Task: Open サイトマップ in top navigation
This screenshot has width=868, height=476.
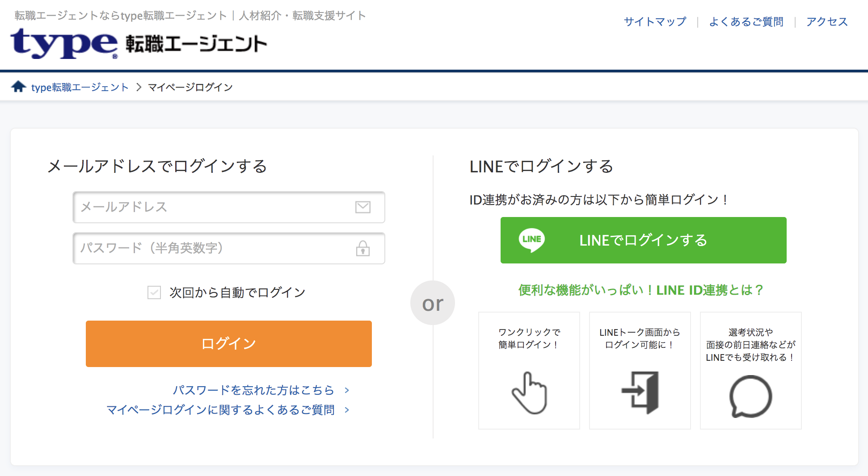Action: pyautogui.click(x=655, y=21)
